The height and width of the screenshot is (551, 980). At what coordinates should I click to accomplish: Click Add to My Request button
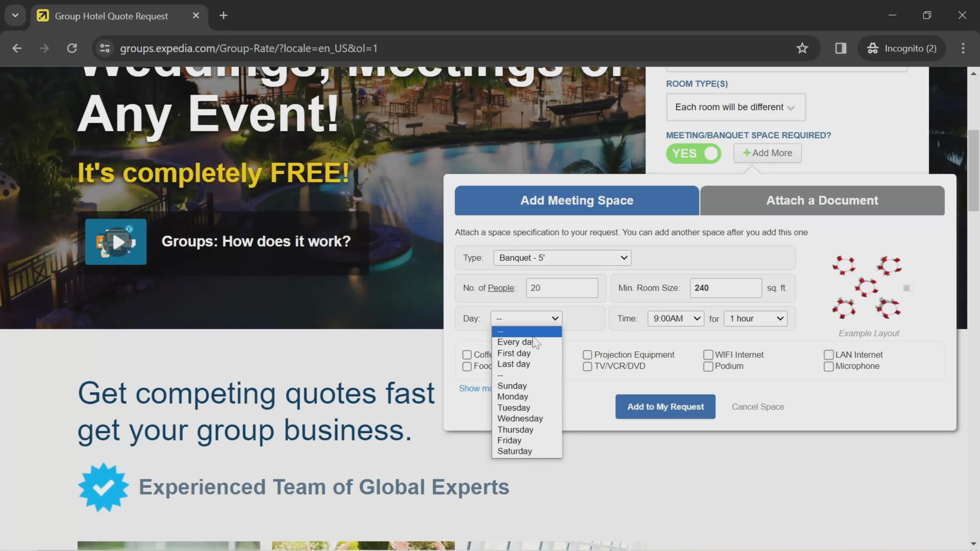666,406
